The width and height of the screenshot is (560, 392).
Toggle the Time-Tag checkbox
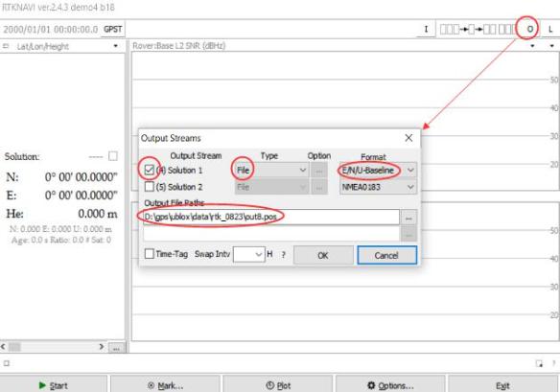point(150,254)
